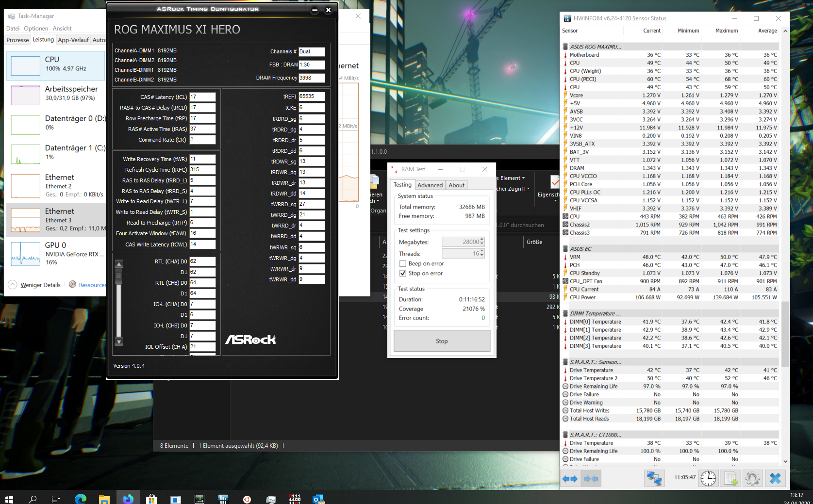813x504 pixels.
Task: Start HWiNFO logging with the sheet-plus icon
Action: tap(731, 479)
